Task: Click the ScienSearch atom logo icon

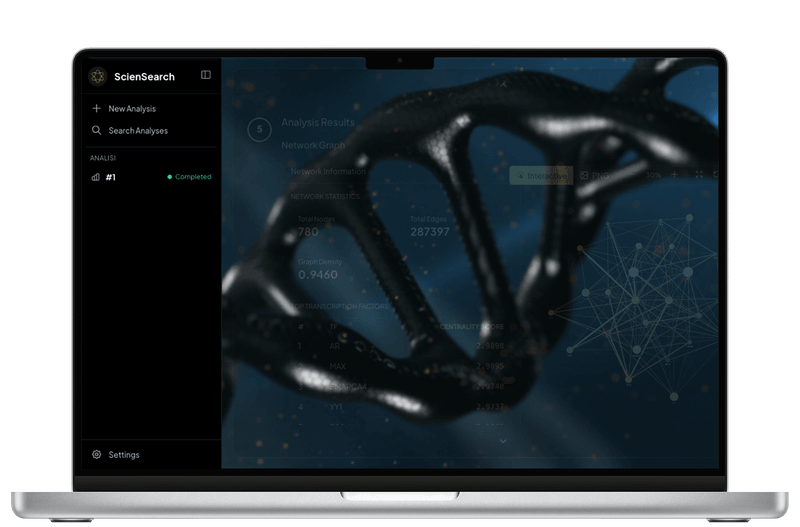Action: coord(97,77)
